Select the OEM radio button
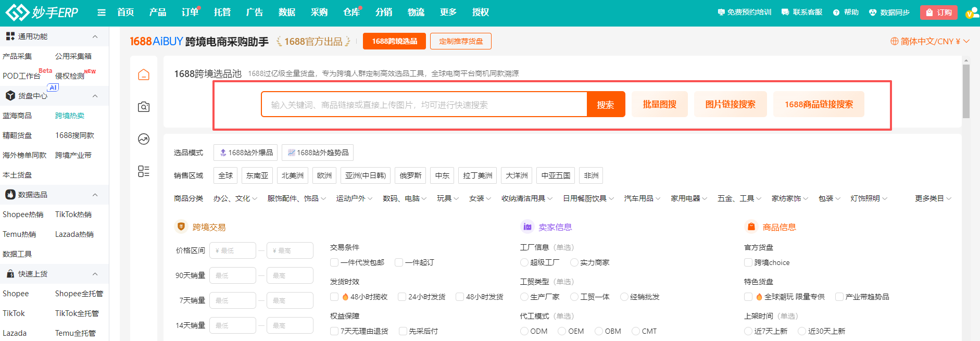This screenshot has height=341, width=980. point(562,331)
